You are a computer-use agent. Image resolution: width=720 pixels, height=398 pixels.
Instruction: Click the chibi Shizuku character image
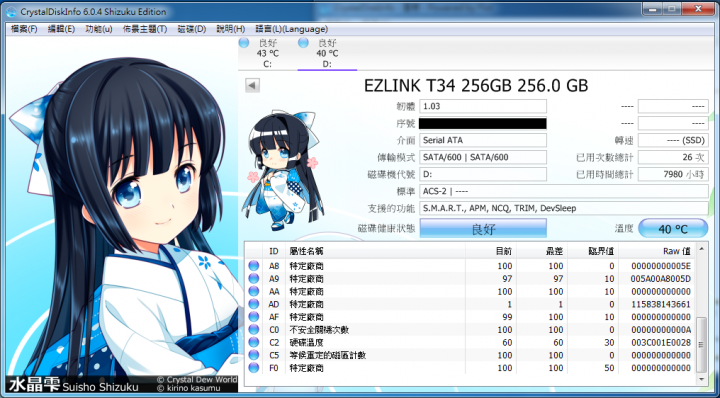(282, 170)
